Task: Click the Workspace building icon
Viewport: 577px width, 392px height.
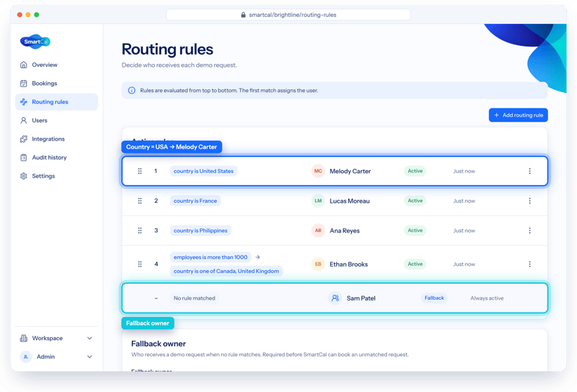Action: 23,338
